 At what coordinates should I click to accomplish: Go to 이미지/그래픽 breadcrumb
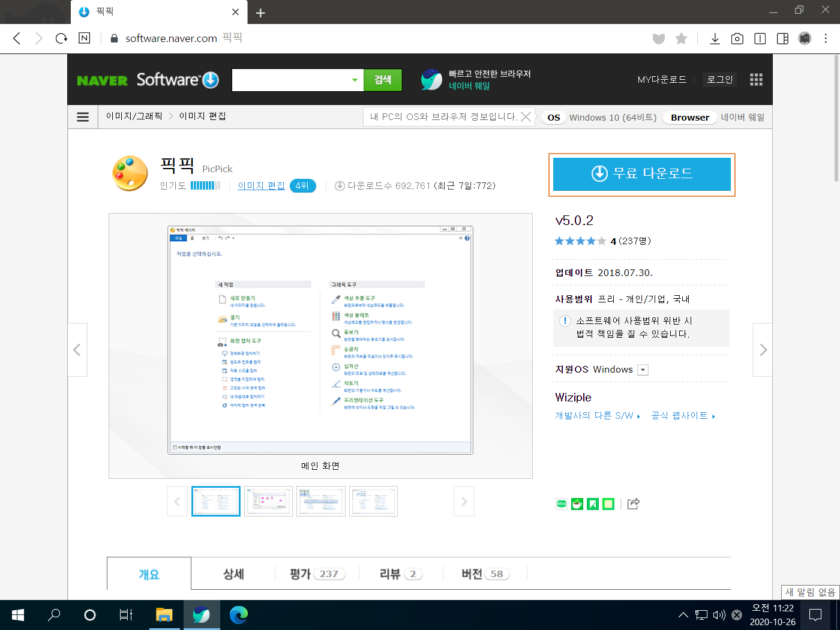[134, 116]
